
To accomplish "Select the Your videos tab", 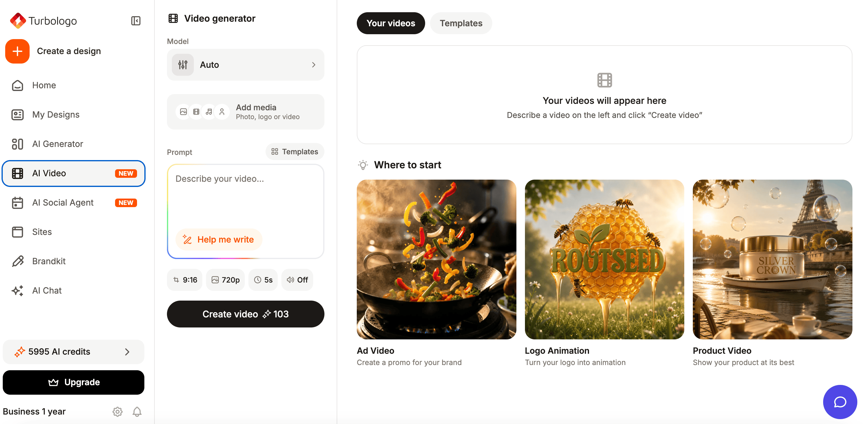I will [x=391, y=23].
